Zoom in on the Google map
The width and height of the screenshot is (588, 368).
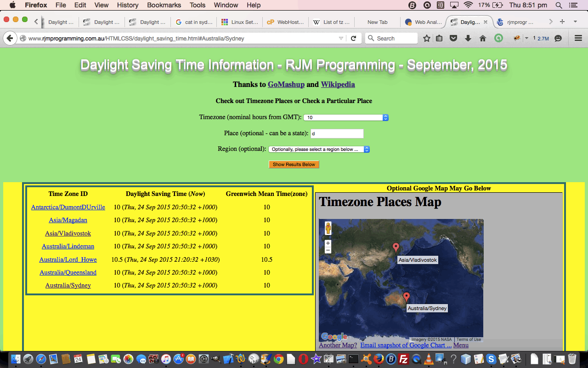(328, 243)
